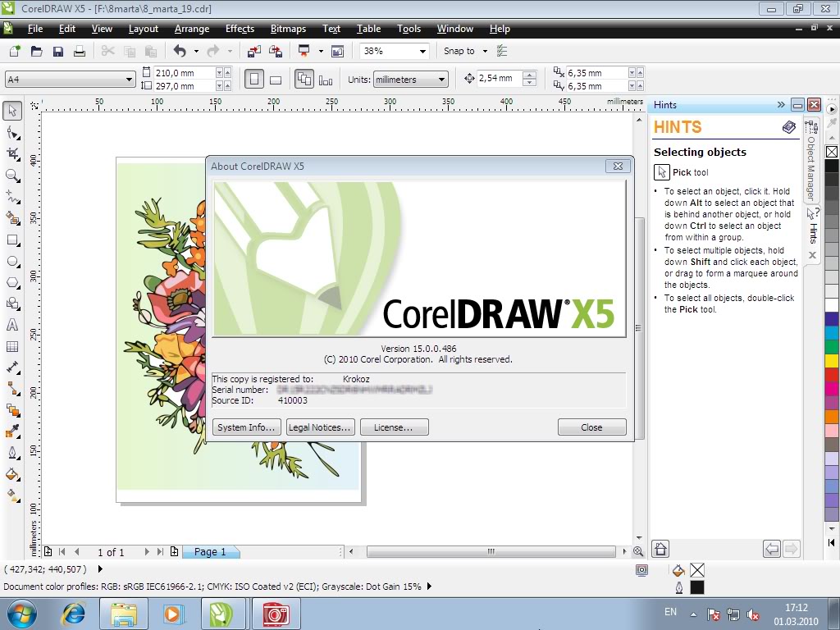
Task: Open the Effects menu
Action: pyautogui.click(x=240, y=29)
